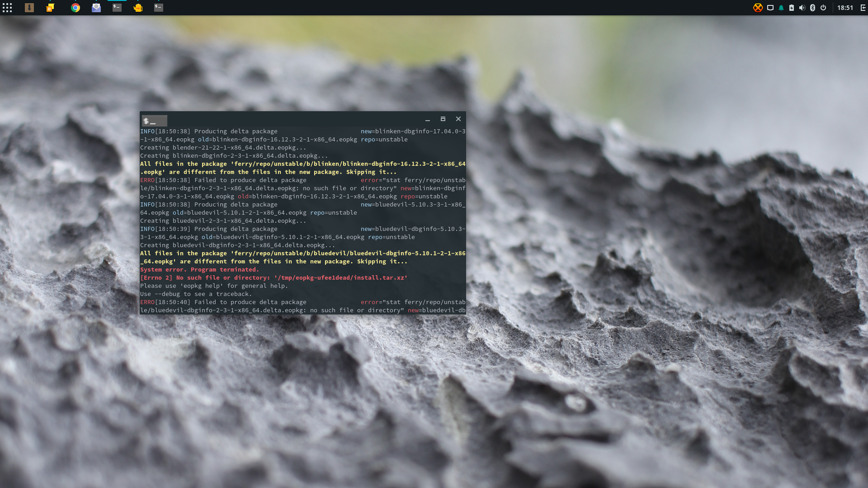This screenshot has height=488, width=868.
Task: Select the terminal window's $_ tab
Action: 155,121
